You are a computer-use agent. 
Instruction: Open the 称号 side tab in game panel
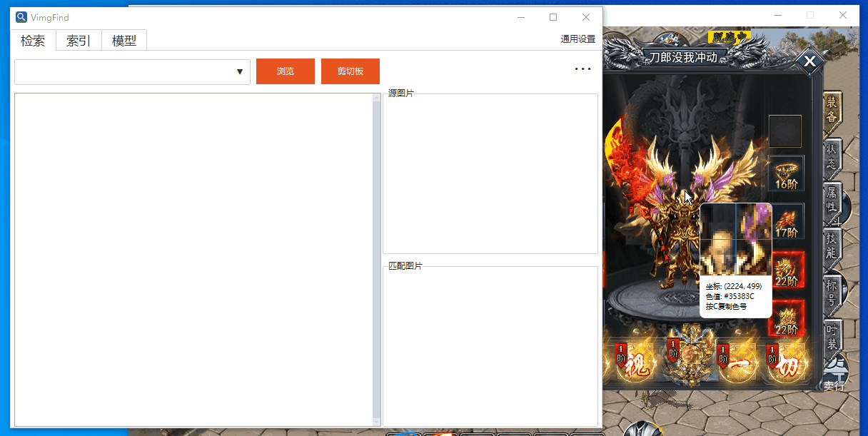[x=832, y=294]
